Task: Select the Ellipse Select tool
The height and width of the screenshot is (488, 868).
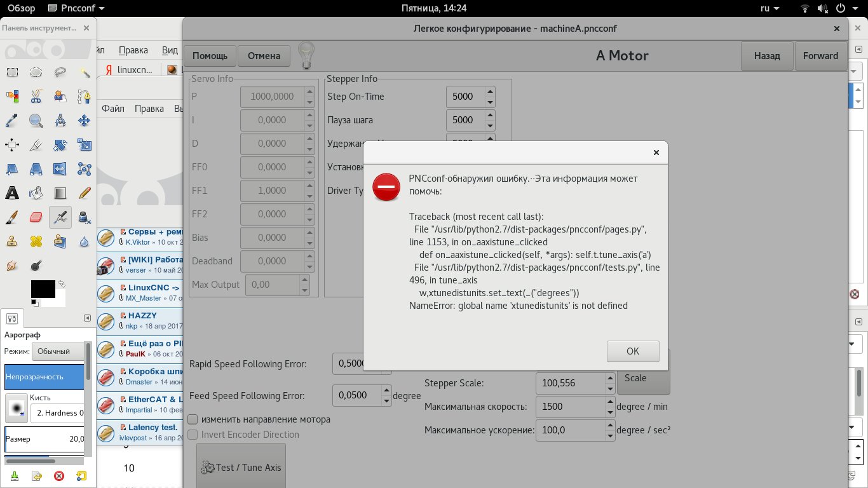Action: pos(36,72)
